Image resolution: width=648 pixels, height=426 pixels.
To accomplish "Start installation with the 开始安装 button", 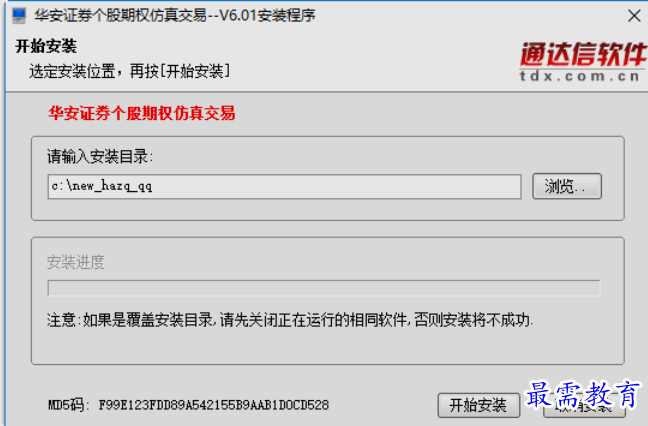I will [x=478, y=405].
